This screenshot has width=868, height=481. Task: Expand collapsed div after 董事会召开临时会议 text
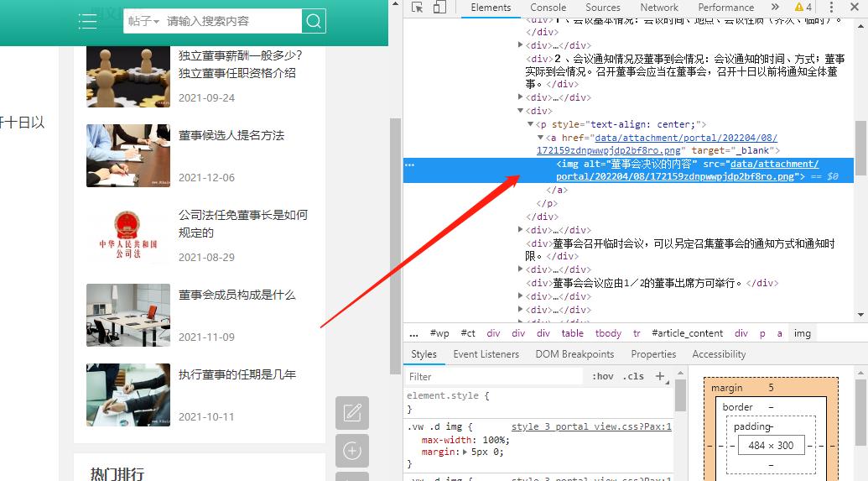[x=520, y=269]
